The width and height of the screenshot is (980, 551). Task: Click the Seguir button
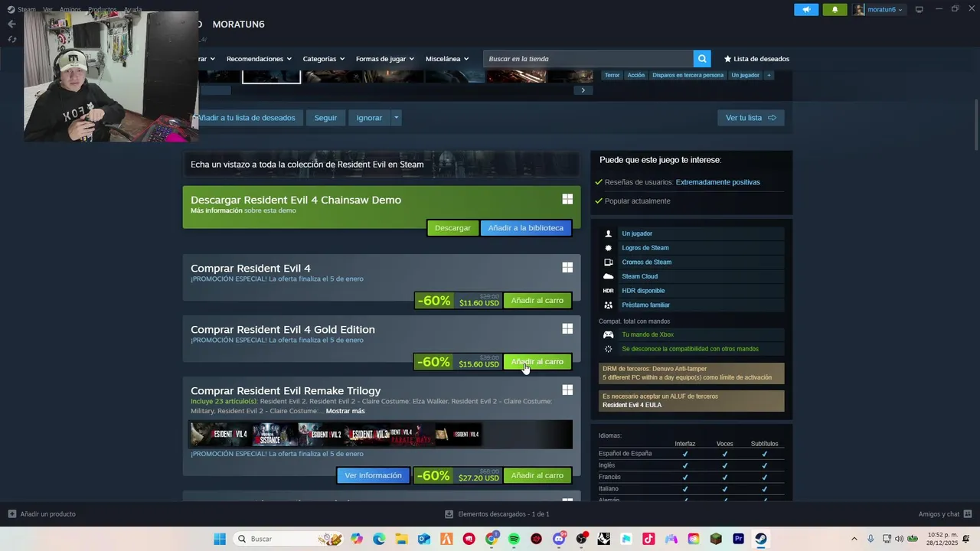click(x=325, y=118)
